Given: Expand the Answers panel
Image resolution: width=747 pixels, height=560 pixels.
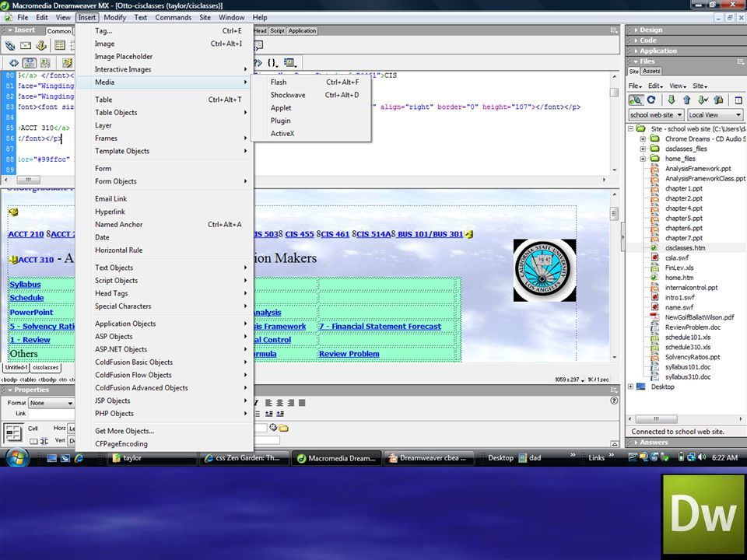Looking at the screenshot, I should (x=653, y=442).
